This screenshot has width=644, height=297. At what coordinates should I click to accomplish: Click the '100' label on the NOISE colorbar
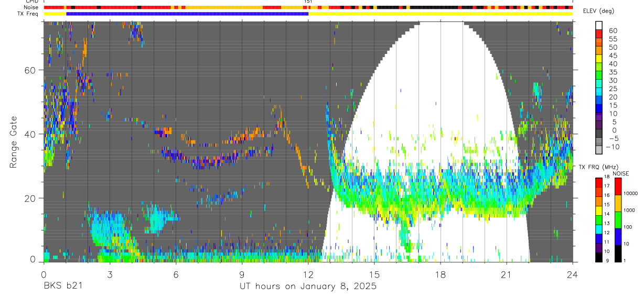(x=628, y=227)
